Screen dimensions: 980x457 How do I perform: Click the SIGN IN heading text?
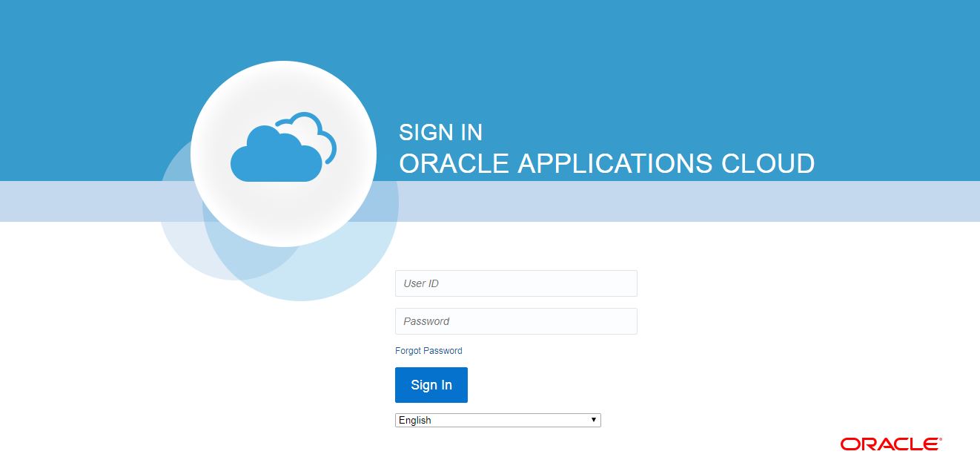(440, 132)
